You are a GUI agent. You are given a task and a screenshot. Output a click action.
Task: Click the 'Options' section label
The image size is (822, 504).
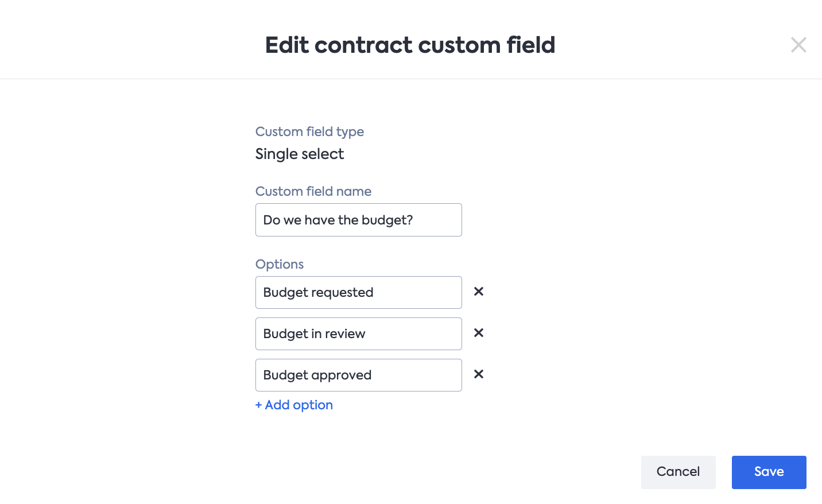click(x=280, y=265)
